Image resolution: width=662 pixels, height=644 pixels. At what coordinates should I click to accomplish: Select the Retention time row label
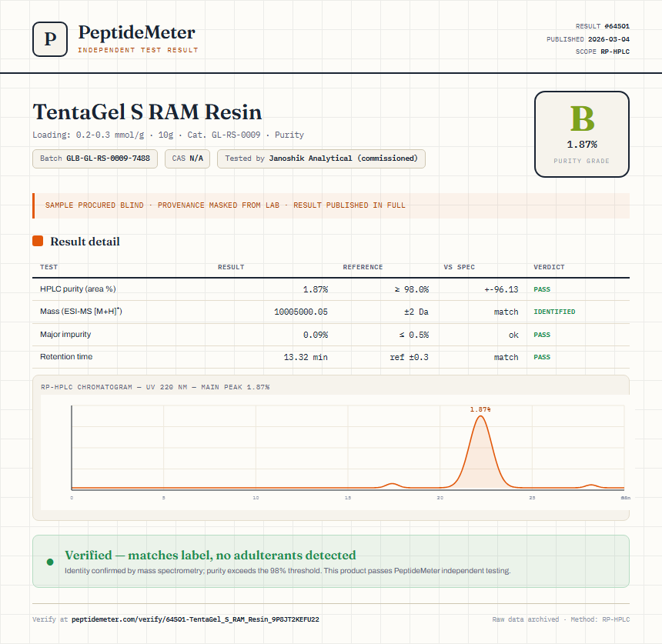pos(66,356)
